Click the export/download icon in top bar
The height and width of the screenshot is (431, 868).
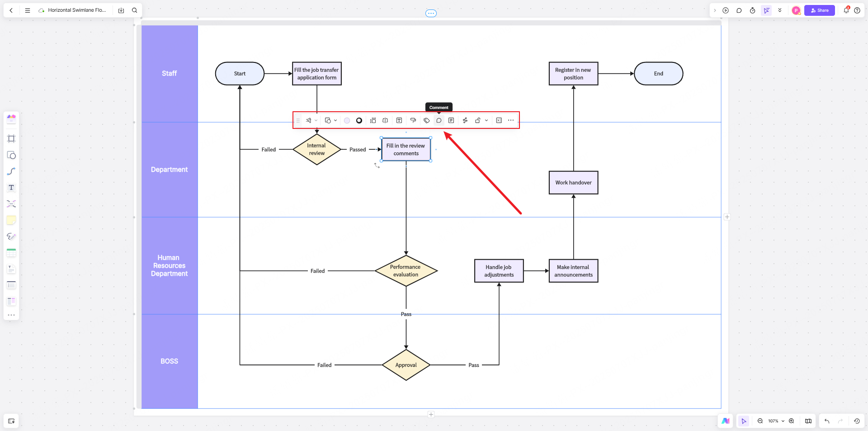point(121,10)
